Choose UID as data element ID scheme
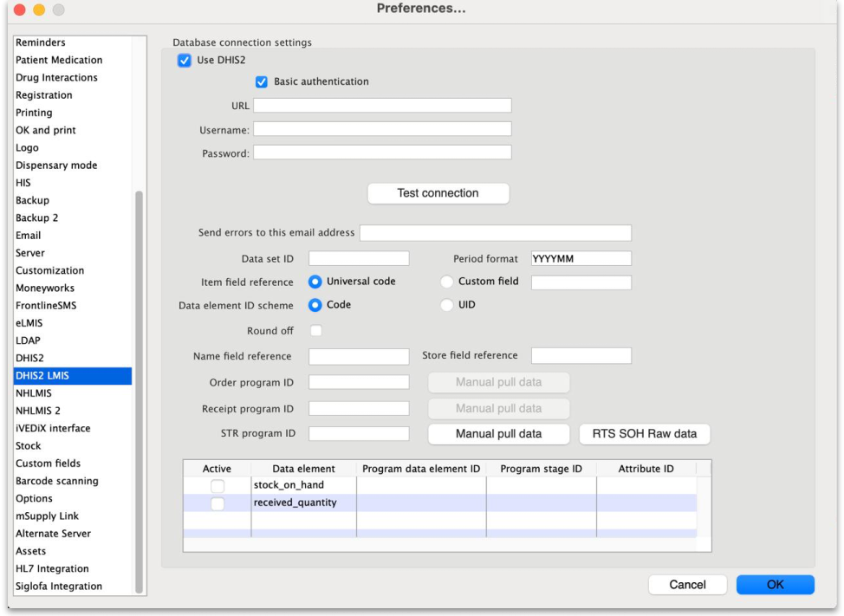This screenshot has width=844, height=616. [x=447, y=305]
